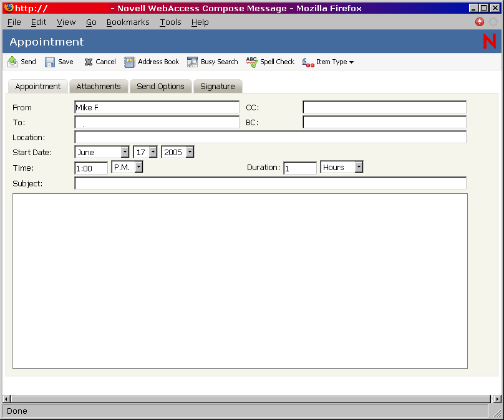Click the BC input field
Screen dimensions: 504x420
pos(384,122)
